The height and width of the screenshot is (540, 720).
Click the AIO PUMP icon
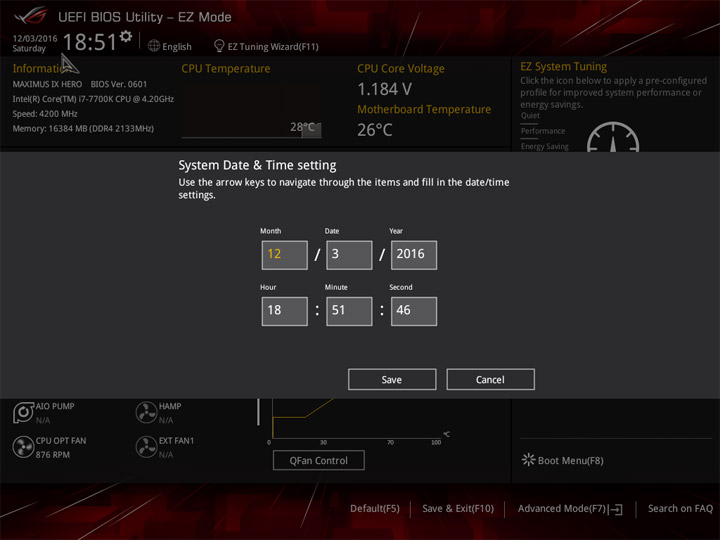point(23,412)
